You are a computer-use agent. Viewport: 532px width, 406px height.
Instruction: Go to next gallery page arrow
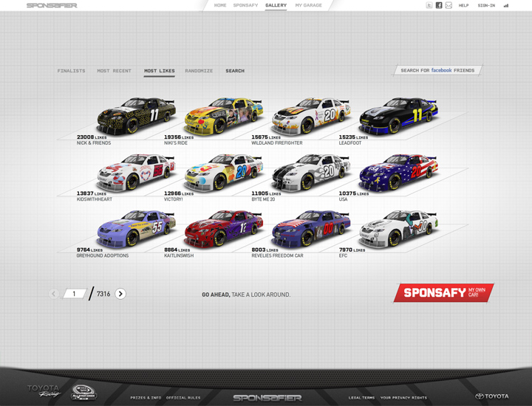(x=120, y=294)
